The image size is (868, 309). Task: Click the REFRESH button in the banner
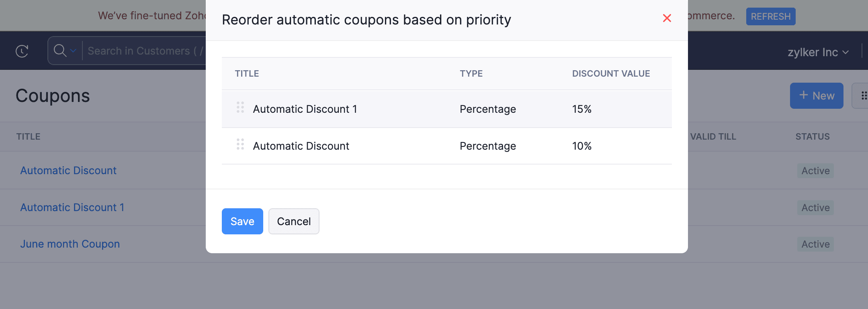tap(770, 16)
